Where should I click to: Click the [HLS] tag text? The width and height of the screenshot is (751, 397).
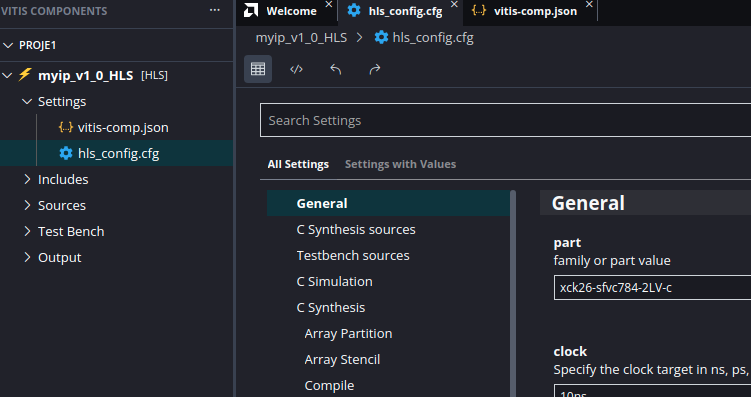[x=154, y=75]
